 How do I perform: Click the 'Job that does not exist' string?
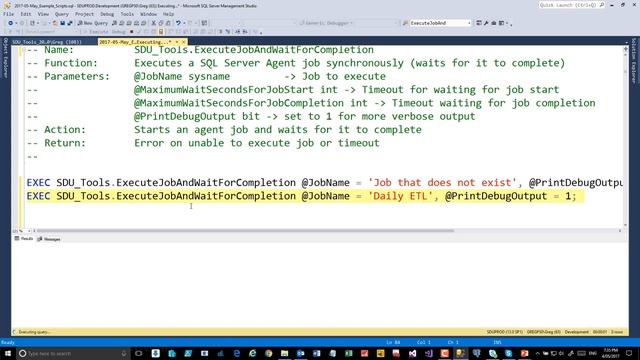point(442,182)
